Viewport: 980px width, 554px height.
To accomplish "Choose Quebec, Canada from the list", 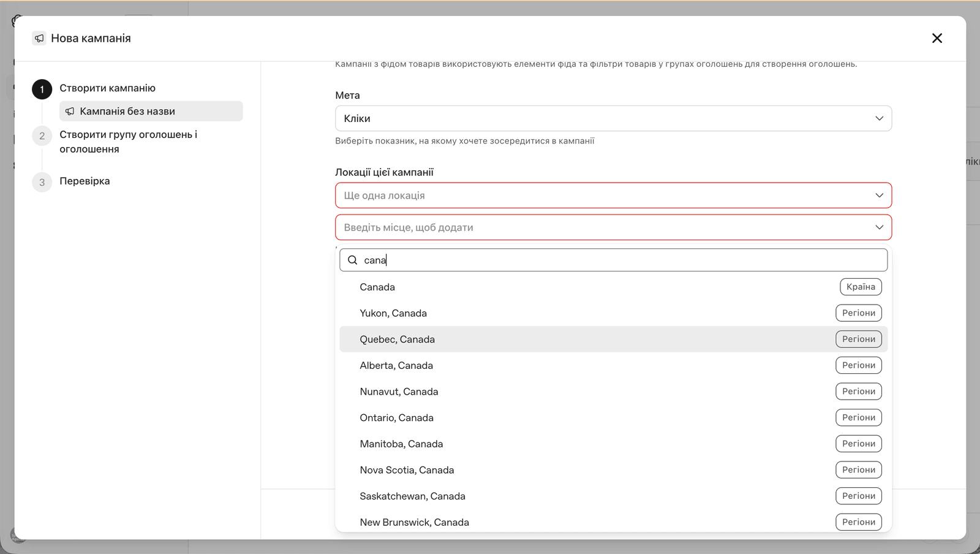I will (613, 339).
